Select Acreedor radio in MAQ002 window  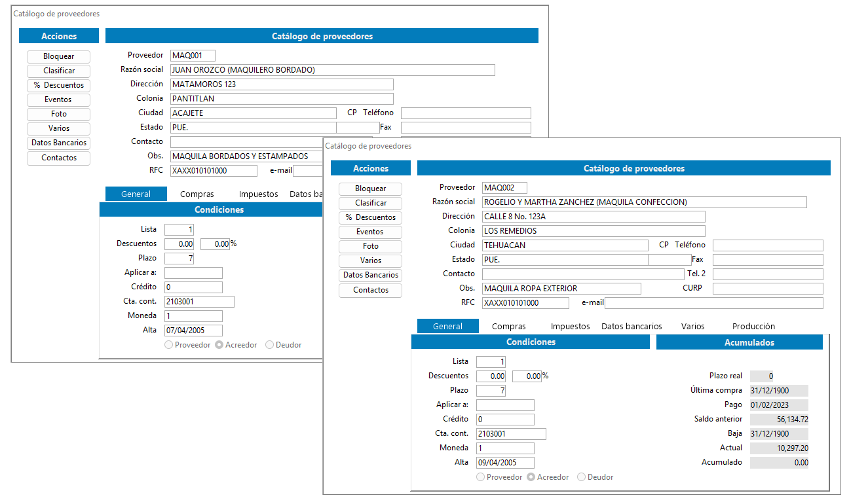click(x=531, y=477)
